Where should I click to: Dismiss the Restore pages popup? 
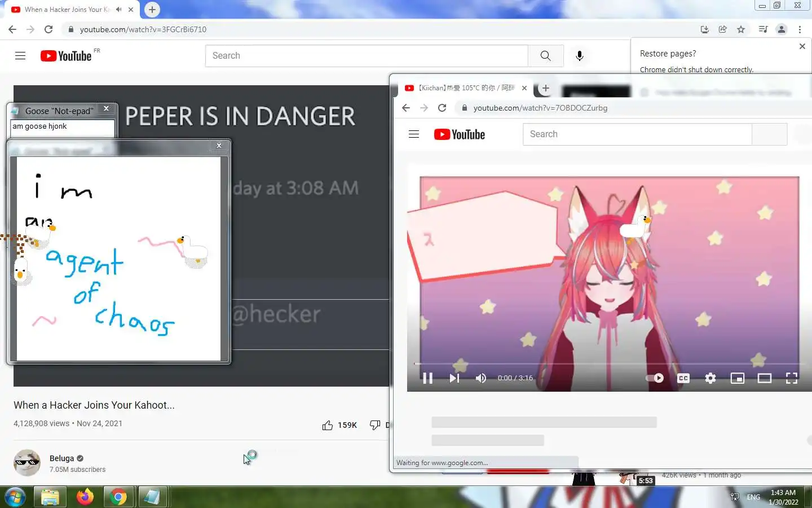pos(802,46)
